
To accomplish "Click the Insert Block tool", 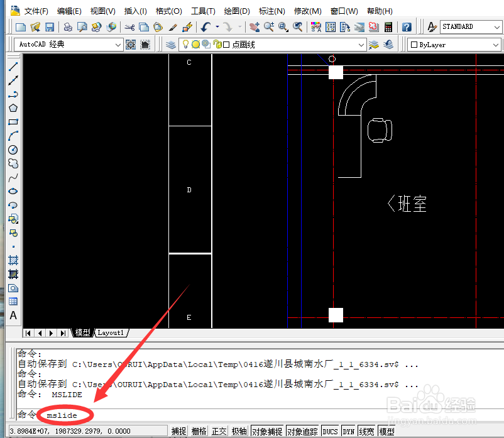I will click(13, 219).
